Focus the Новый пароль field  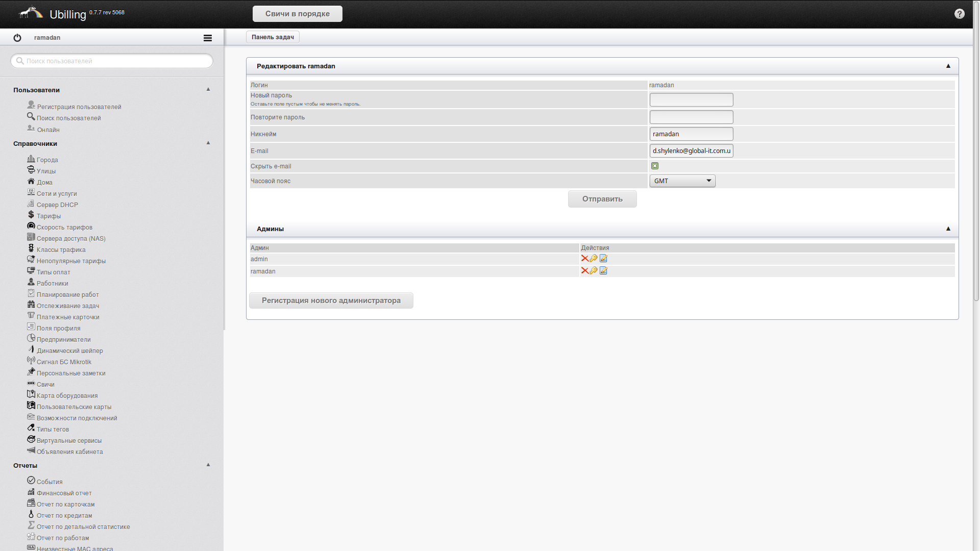(692, 100)
